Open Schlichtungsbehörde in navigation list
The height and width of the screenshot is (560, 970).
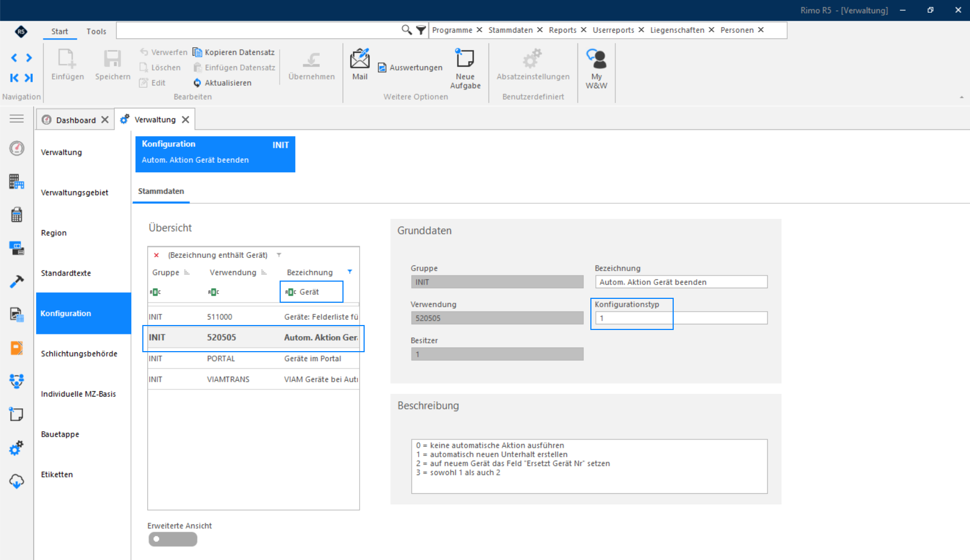79,354
